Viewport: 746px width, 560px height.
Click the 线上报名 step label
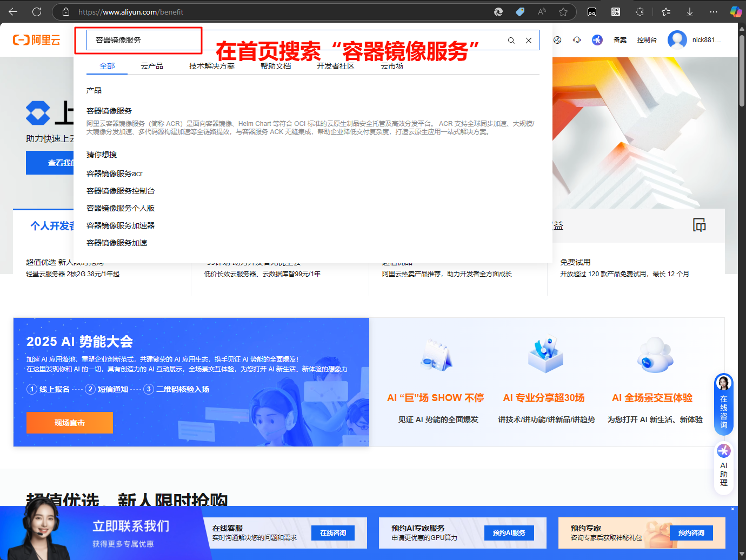click(x=55, y=389)
